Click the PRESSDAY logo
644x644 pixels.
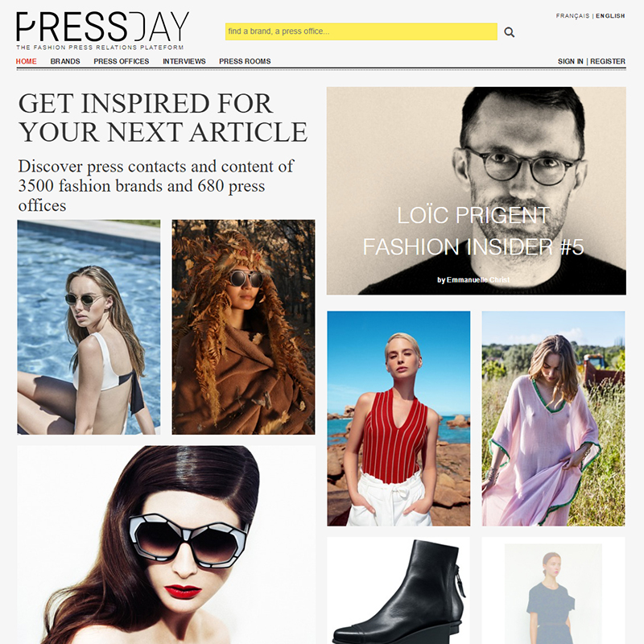click(103, 31)
